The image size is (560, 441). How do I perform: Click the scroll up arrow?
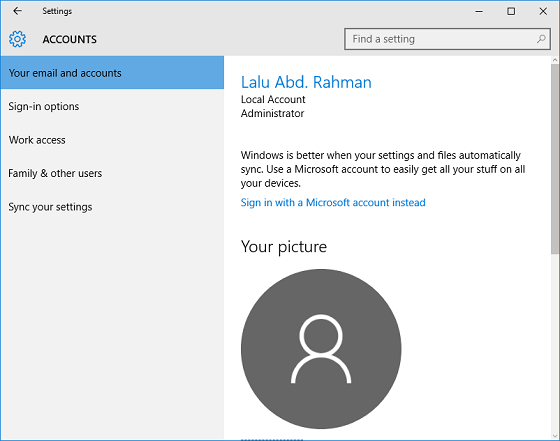click(555, 60)
